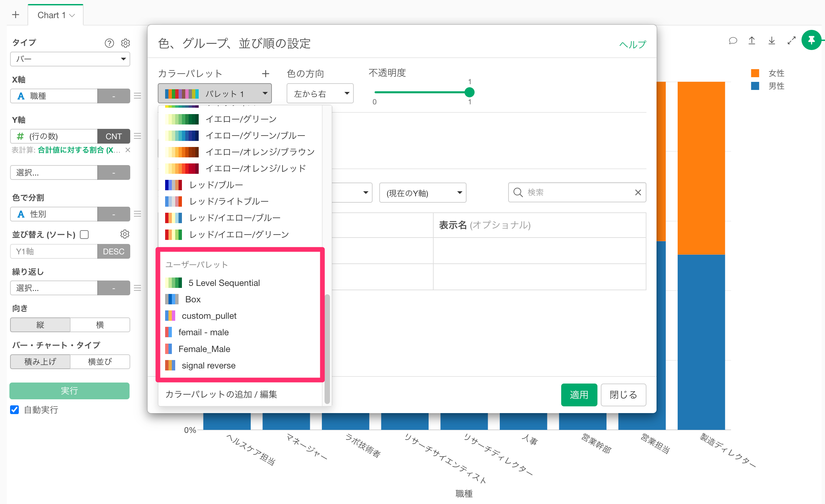The image size is (825, 504).
Task: Click the comment bubble icon
Action: 733,41
